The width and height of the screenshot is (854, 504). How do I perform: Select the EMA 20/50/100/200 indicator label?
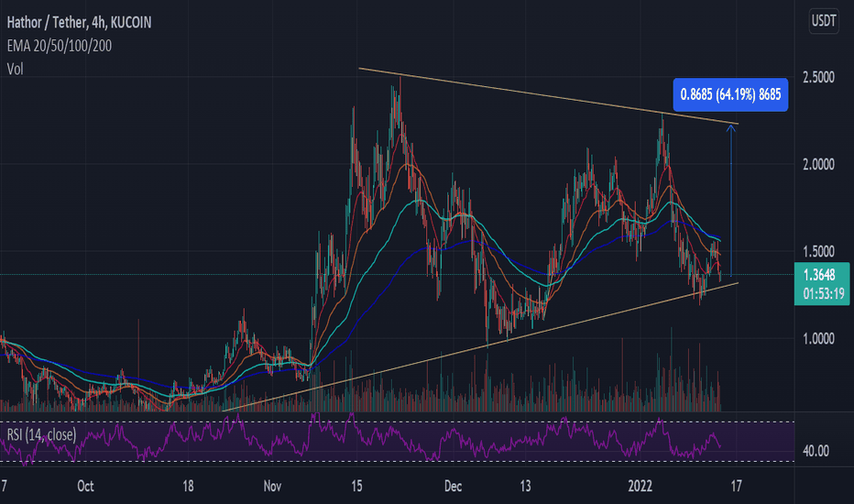(59, 46)
